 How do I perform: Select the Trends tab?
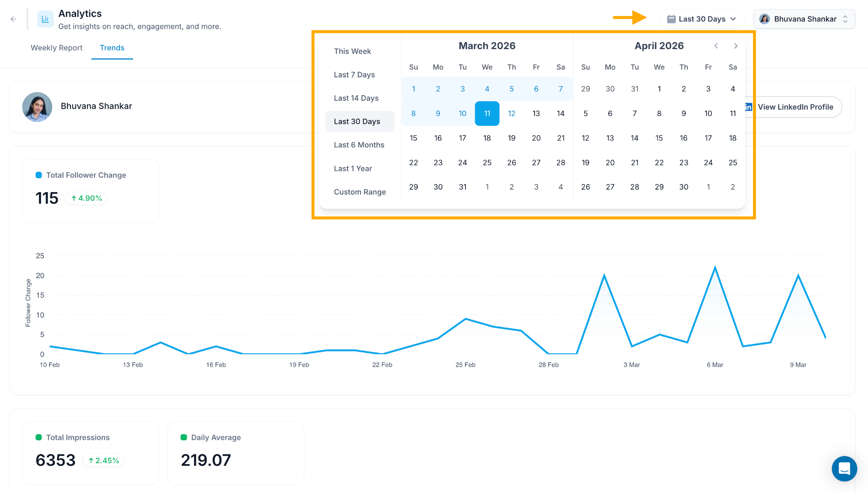click(112, 48)
